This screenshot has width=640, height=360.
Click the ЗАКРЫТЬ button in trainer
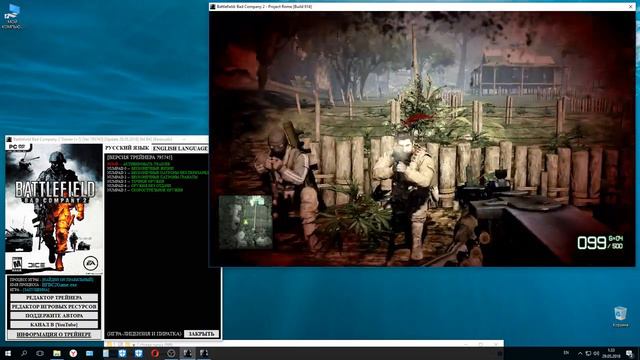[x=201, y=334]
